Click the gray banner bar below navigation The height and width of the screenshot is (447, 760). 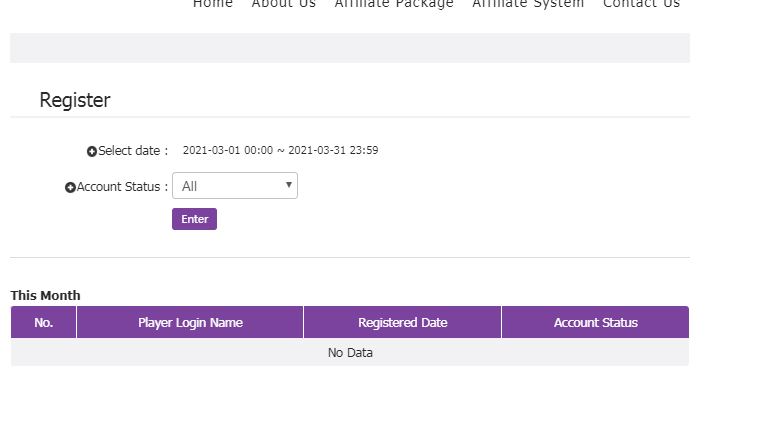click(x=350, y=48)
